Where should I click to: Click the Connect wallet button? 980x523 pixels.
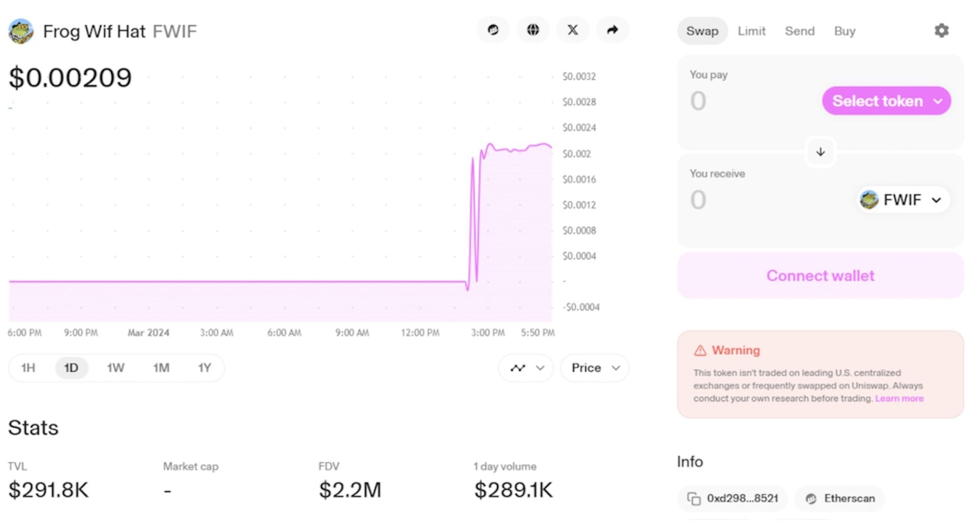pos(820,275)
